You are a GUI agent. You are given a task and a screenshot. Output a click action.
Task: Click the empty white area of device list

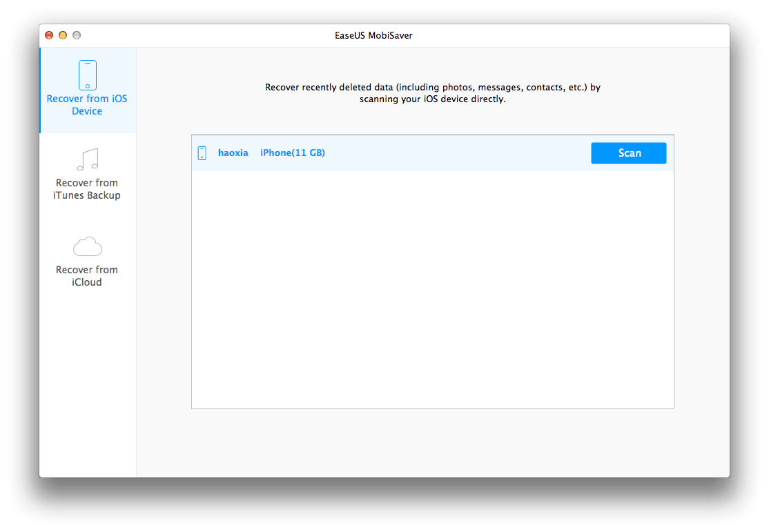[432, 290]
